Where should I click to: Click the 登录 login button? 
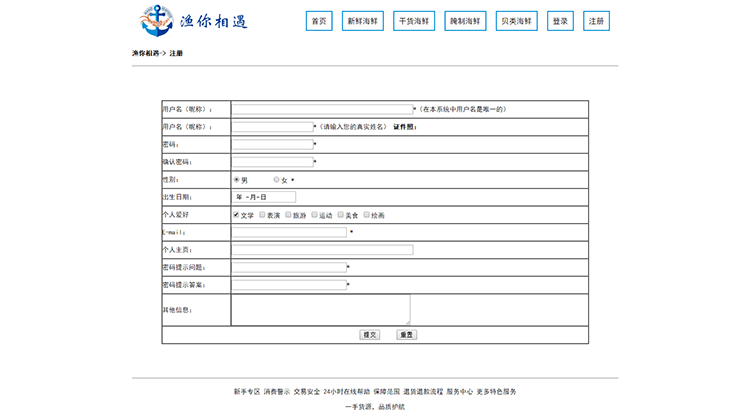pos(560,21)
